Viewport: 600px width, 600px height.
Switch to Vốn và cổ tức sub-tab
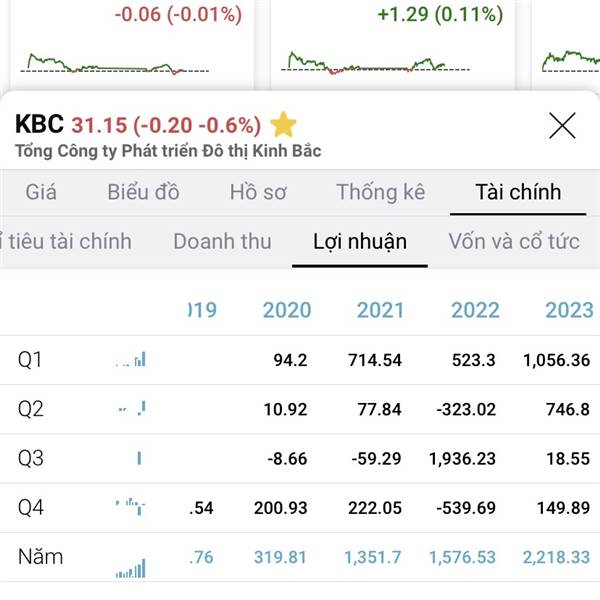(x=514, y=241)
